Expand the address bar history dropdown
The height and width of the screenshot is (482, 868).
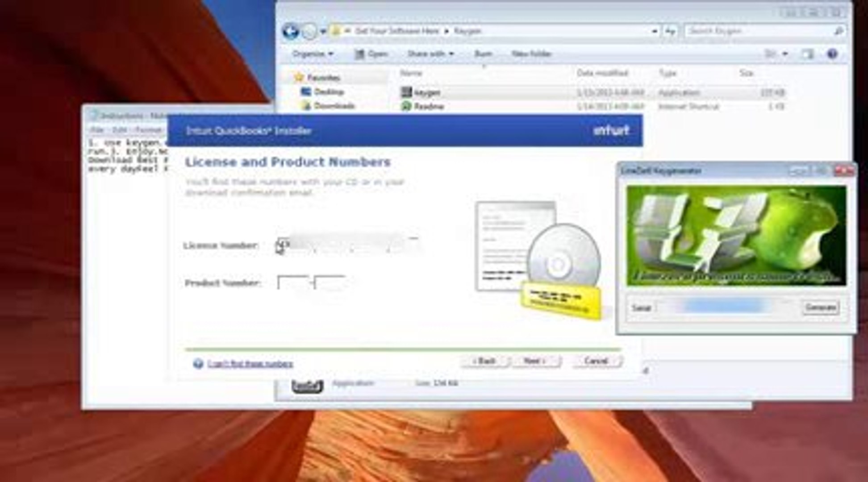tap(654, 31)
